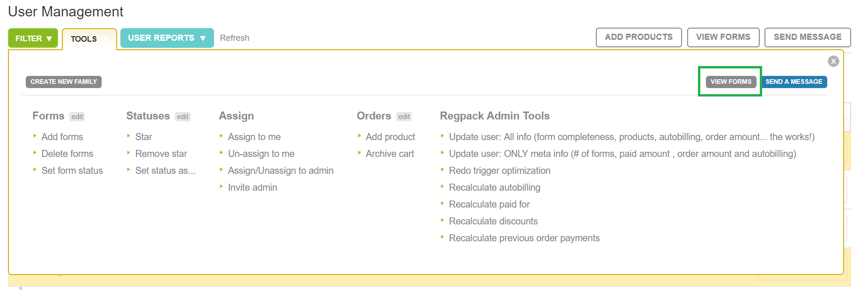
Task: Edit the Forms section
Action: pos(77,117)
